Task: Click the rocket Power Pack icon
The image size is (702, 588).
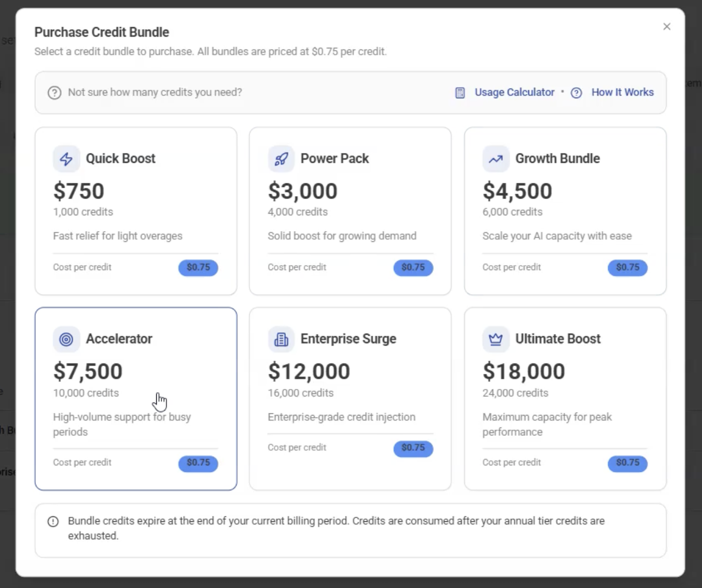Action: pyautogui.click(x=281, y=159)
